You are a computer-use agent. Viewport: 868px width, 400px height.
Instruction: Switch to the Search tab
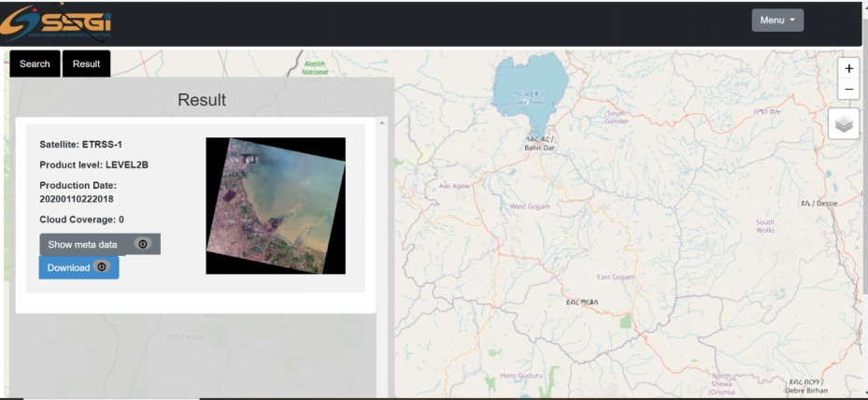click(x=35, y=64)
